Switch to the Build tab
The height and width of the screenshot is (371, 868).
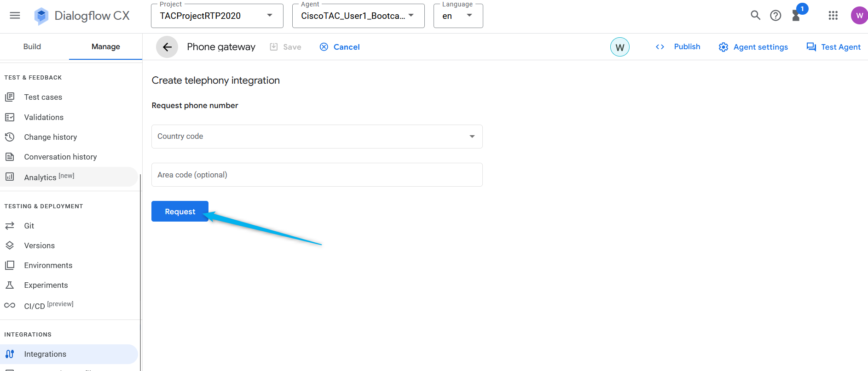[32, 46]
